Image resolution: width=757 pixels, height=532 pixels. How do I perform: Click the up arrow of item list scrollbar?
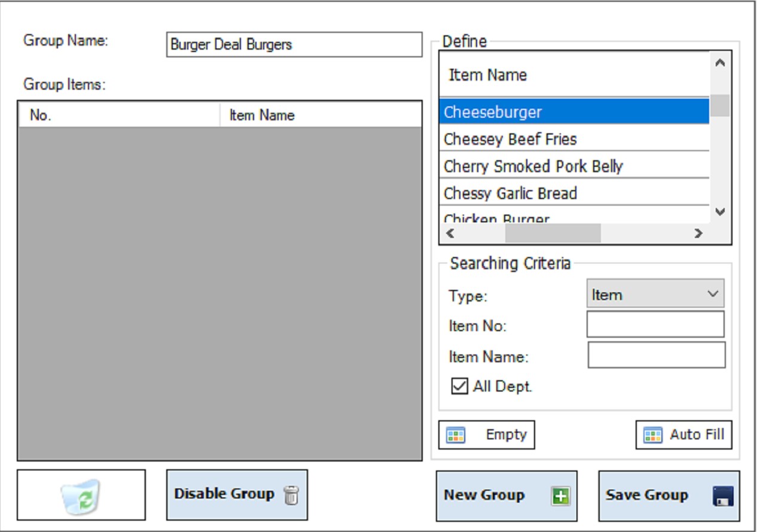(720, 63)
